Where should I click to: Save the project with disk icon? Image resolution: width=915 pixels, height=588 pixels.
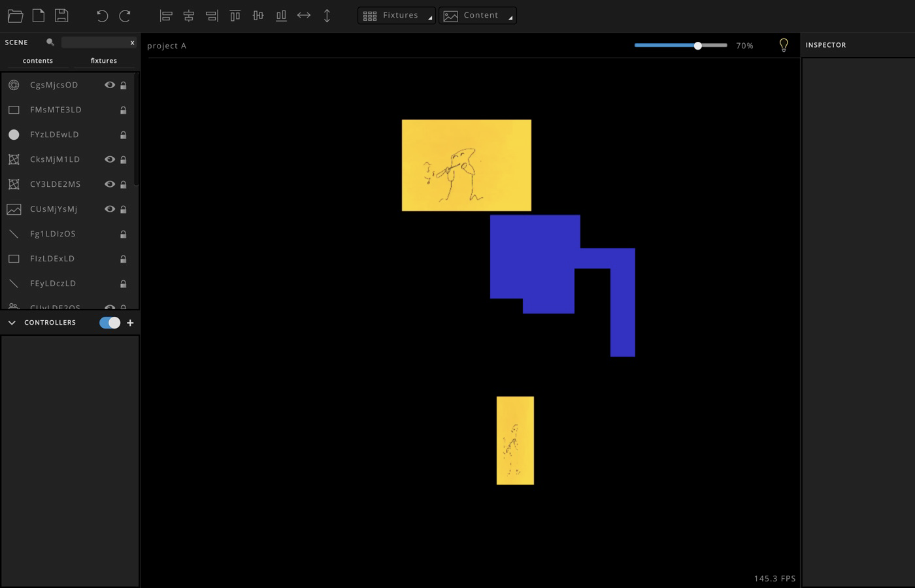coord(61,16)
